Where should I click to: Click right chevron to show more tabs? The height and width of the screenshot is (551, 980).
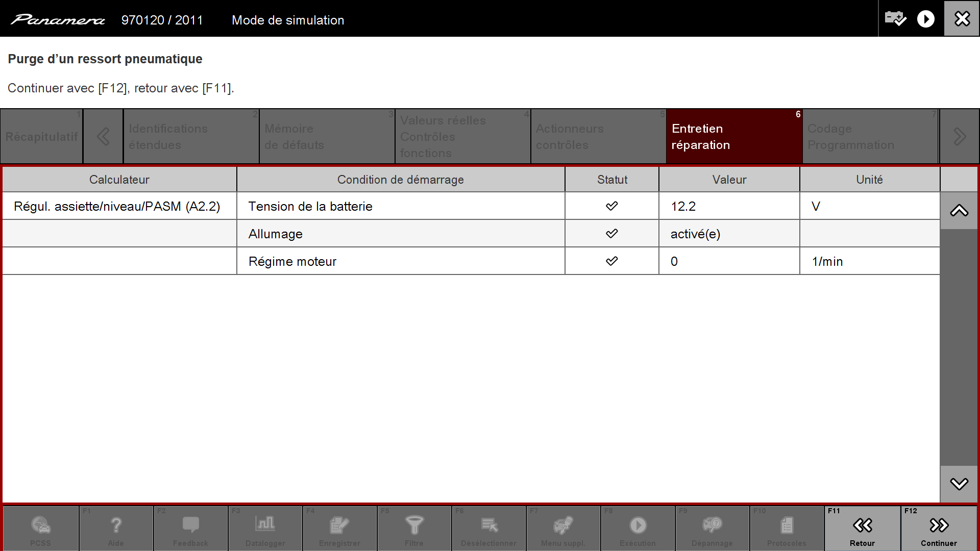(x=959, y=136)
